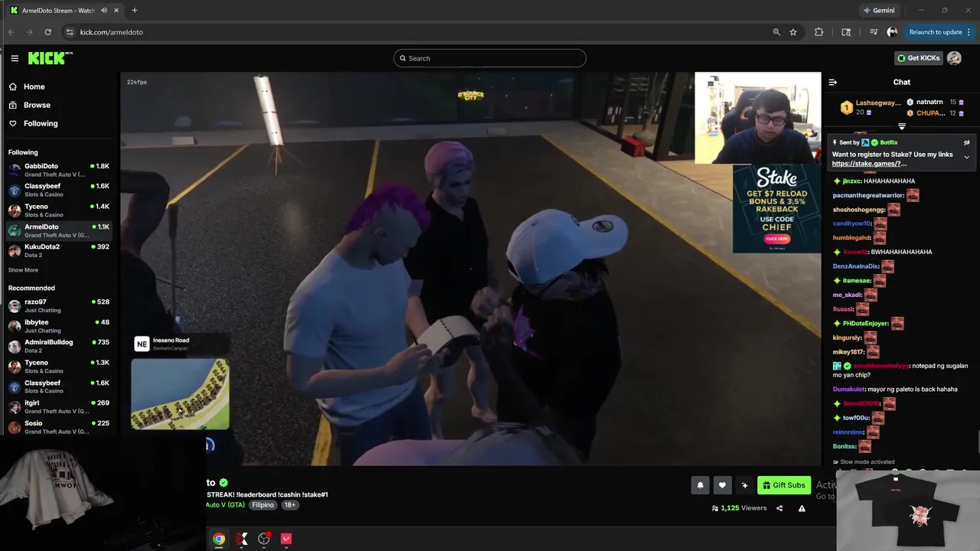The width and height of the screenshot is (980, 551).
Task: Open the stake.games link in pinned message
Action: coord(869,164)
